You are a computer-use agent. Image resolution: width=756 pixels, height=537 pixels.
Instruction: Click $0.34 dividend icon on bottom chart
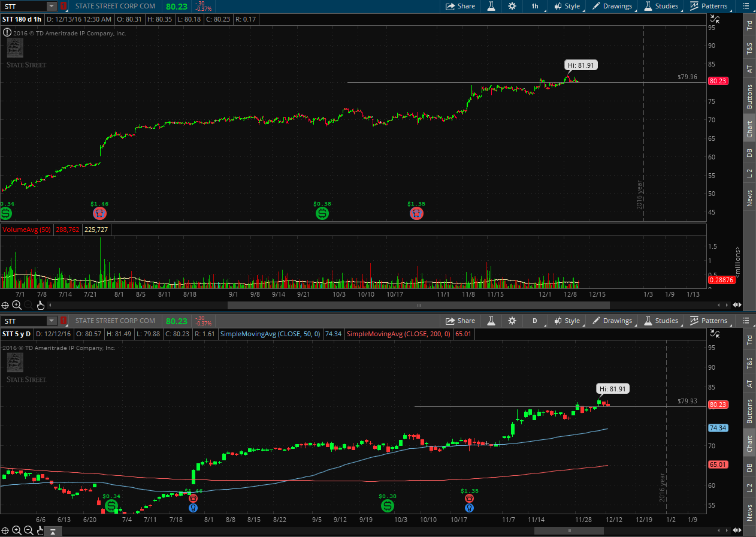point(112,506)
